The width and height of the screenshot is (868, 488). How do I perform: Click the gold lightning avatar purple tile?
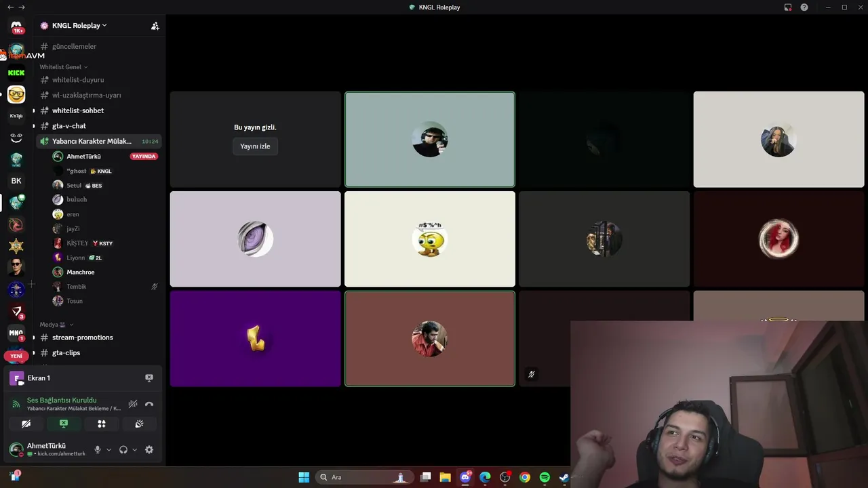[255, 339]
